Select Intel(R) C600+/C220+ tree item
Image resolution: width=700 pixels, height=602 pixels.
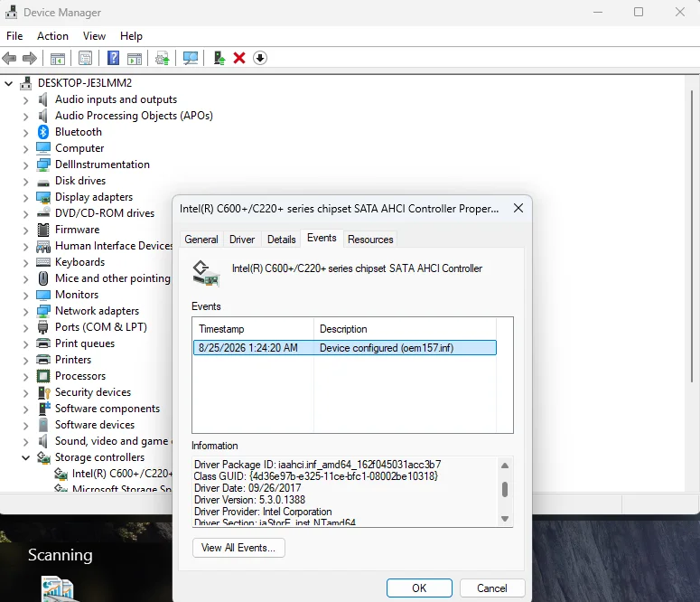(122, 475)
